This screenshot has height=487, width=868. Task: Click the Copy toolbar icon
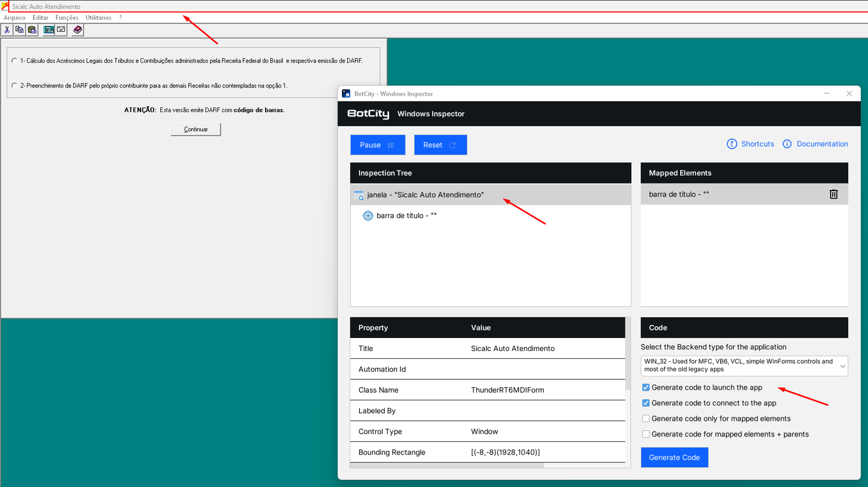19,30
